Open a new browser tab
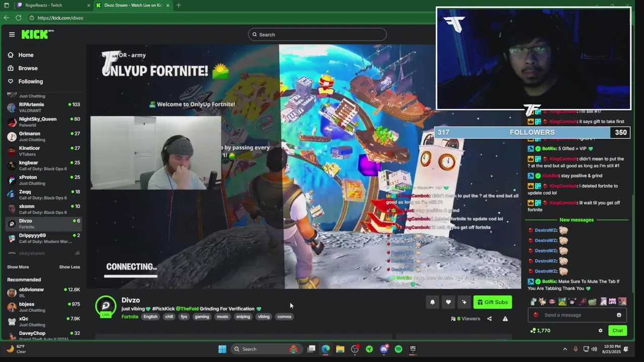The width and height of the screenshot is (644, 362). pyautogui.click(x=179, y=5)
